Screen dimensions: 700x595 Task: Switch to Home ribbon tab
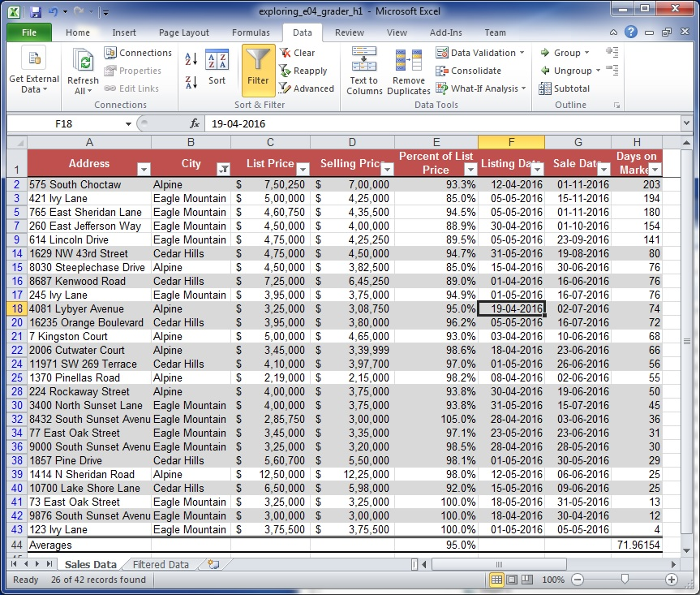(78, 33)
